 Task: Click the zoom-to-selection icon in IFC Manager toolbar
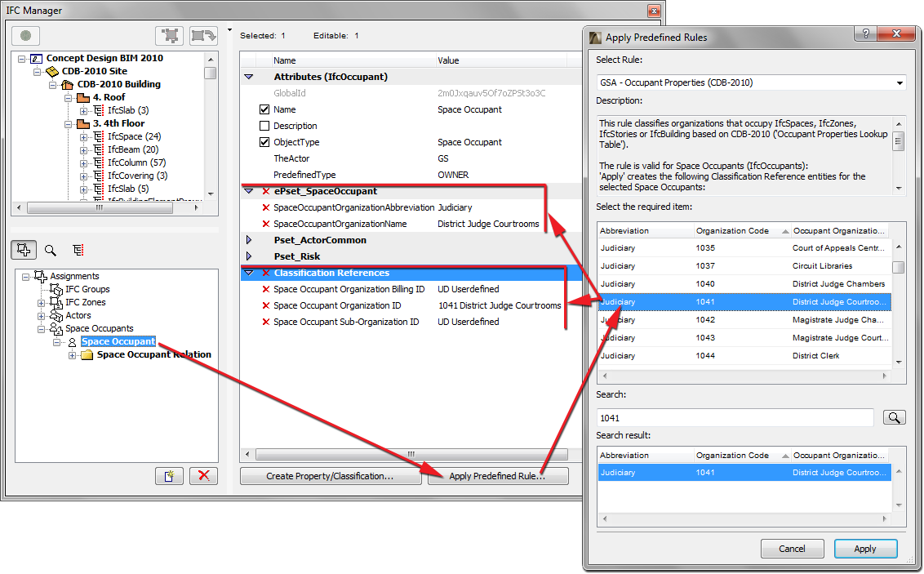pos(170,36)
